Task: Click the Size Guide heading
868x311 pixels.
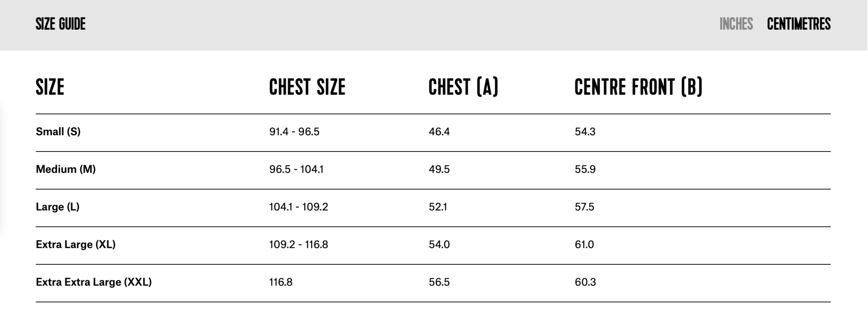Action: 61,24
